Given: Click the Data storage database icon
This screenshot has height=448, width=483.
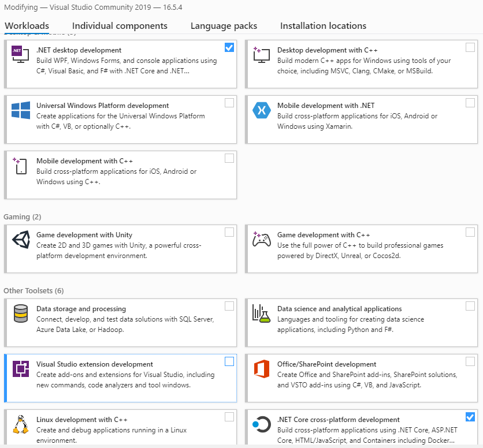Looking at the screenshot, I should (21, 313).
